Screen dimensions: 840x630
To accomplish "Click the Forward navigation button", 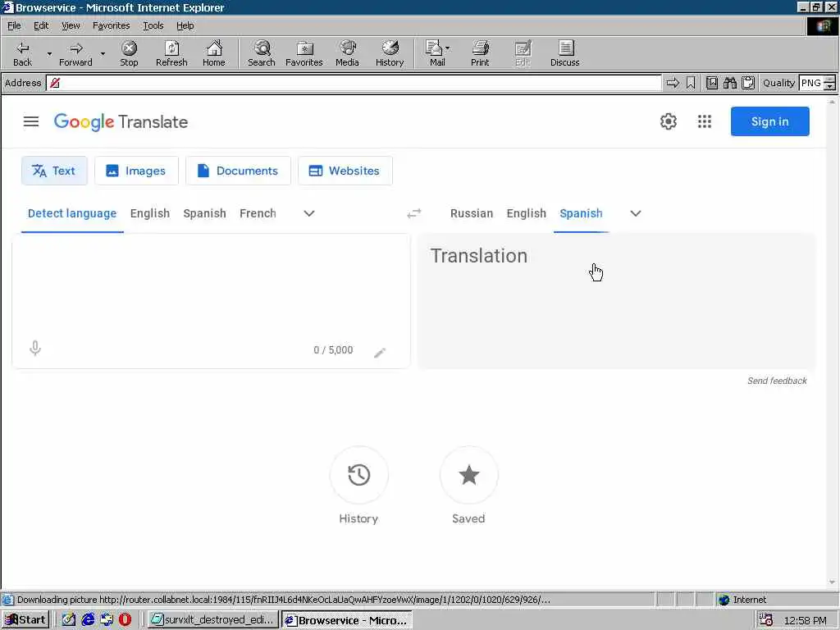I will click(75, 53).
